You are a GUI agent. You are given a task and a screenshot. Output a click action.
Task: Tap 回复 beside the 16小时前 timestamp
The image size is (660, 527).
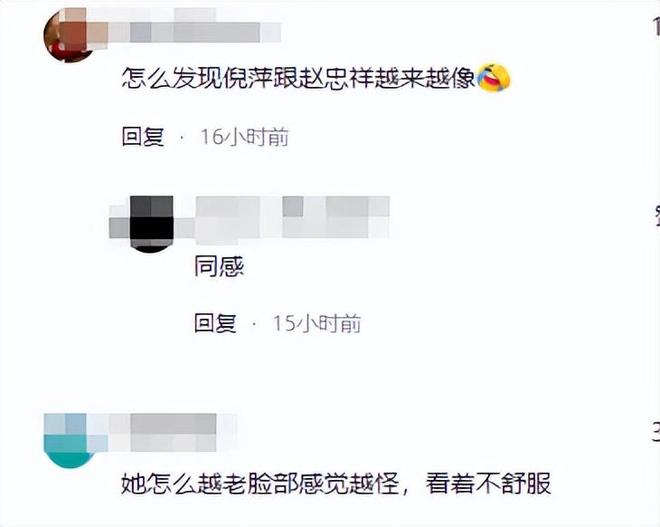coord(143,137)
